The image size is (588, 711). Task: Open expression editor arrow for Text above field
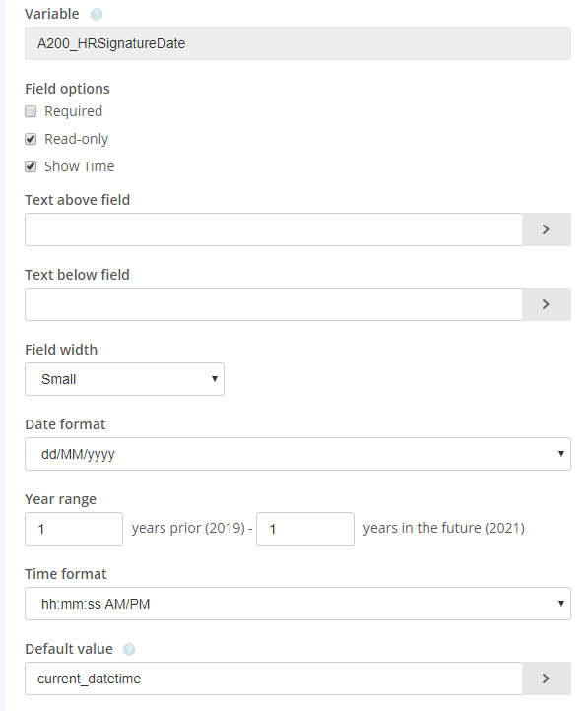pos(547,229)
